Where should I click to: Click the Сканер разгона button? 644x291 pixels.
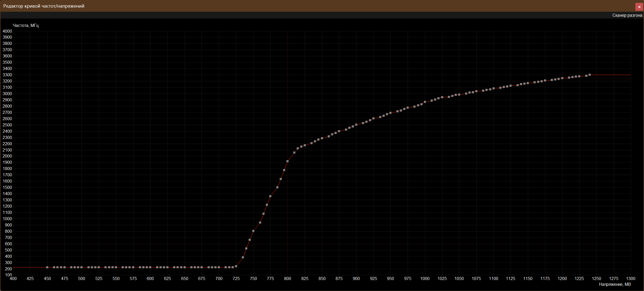coord(627,15)
